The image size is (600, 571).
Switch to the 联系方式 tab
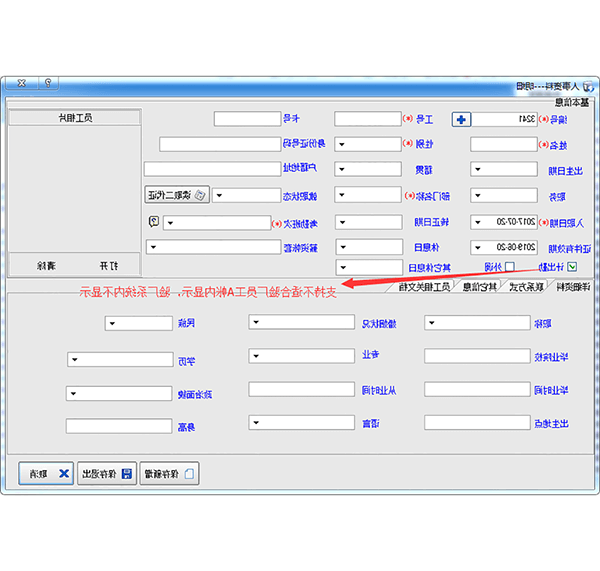click(522, 287)
